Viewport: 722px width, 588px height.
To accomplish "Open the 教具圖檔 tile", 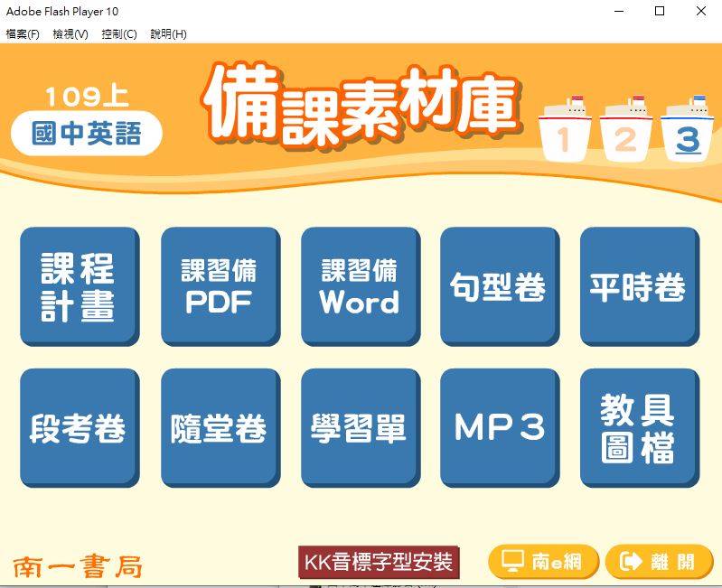I will tap(640, 428).
